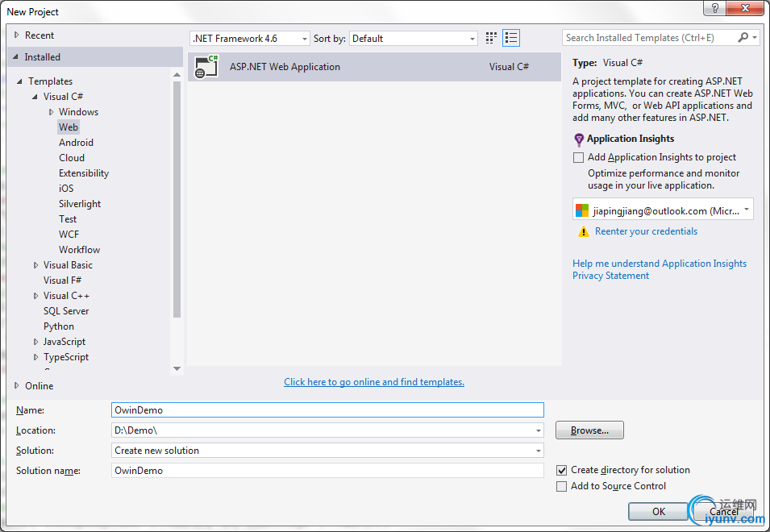Expand the Visual C++ node arrow
770x532 pixels.
[35, 296]
